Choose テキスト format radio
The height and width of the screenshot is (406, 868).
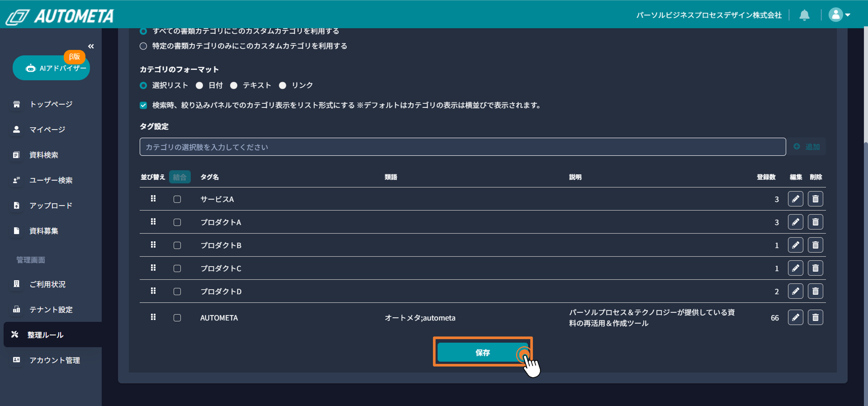234,85
